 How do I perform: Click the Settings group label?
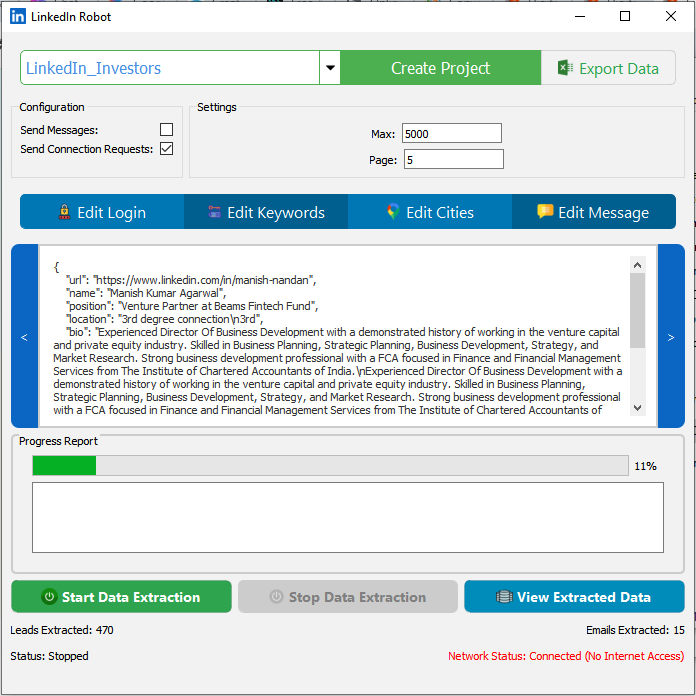coord(217,107)
